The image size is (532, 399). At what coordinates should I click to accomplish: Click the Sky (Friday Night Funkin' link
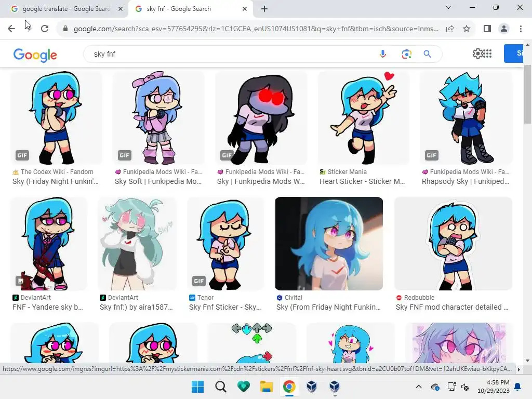[56, 181]
